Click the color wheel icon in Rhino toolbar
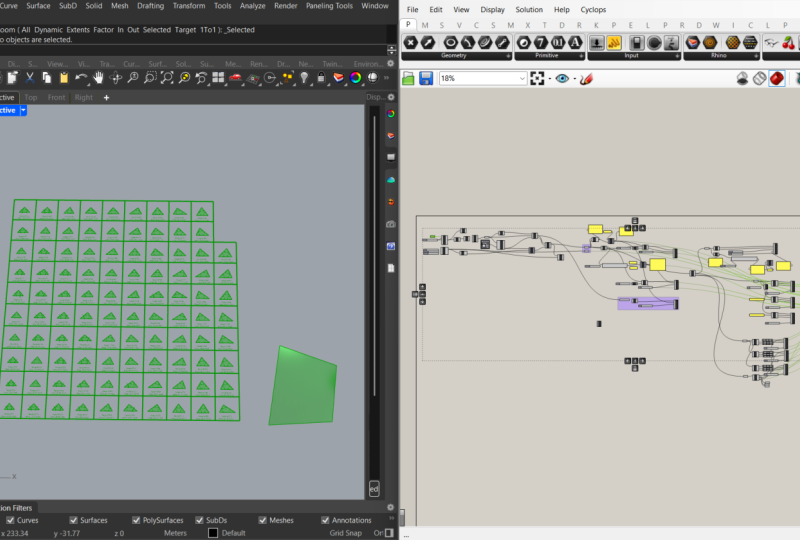 [356, 78]
